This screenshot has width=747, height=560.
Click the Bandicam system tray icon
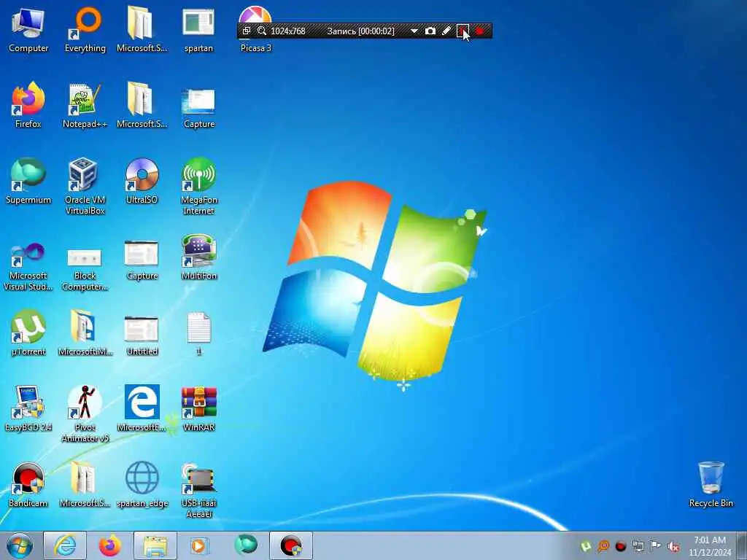620,546
